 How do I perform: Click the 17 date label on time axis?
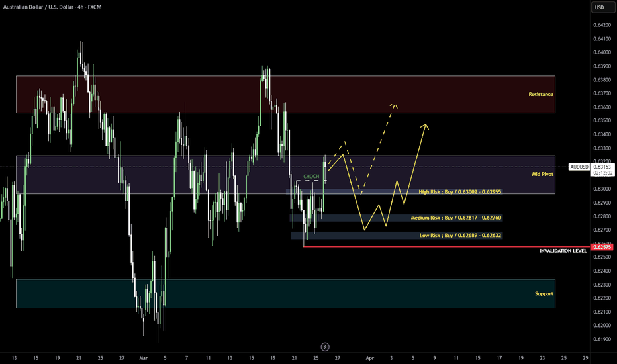499,358
